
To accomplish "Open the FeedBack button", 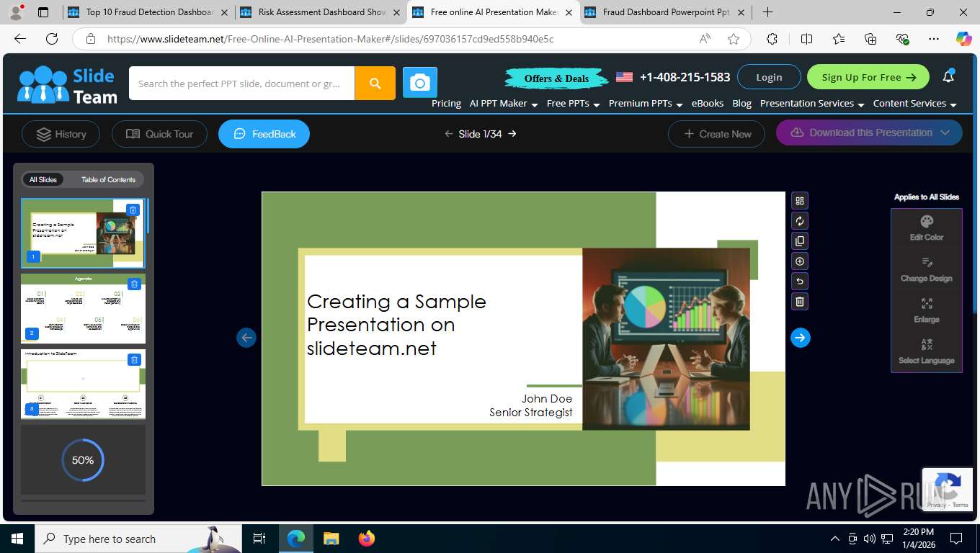I will pyautogui.click(x=264, y=134).
